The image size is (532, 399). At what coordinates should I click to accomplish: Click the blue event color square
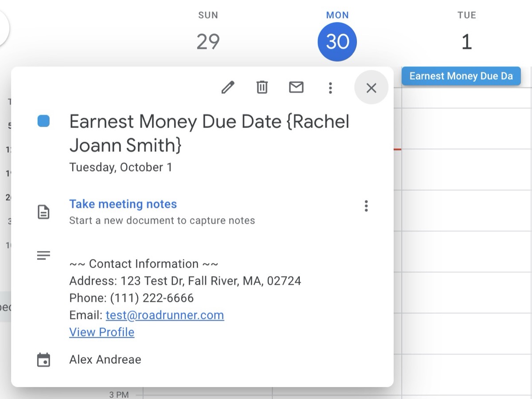[43, 121]
